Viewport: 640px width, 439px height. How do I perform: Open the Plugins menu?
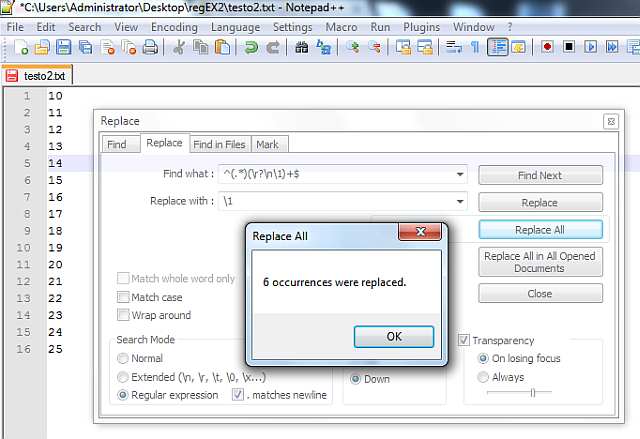422,27
